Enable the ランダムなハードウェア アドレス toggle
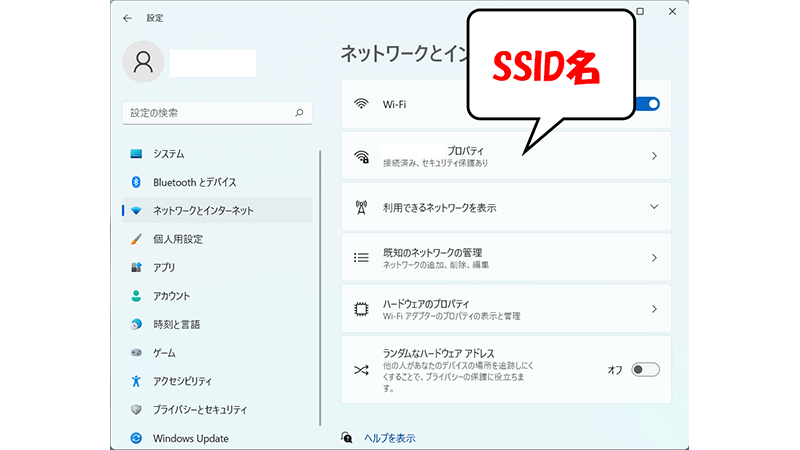This screenshot has width=800, height=450. click(x=646, y=370)
